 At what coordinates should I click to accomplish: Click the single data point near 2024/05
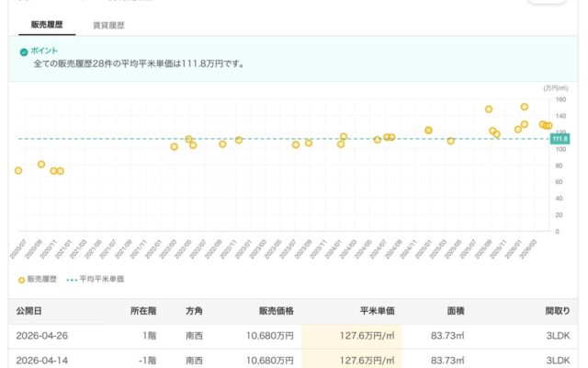(378, 140)
